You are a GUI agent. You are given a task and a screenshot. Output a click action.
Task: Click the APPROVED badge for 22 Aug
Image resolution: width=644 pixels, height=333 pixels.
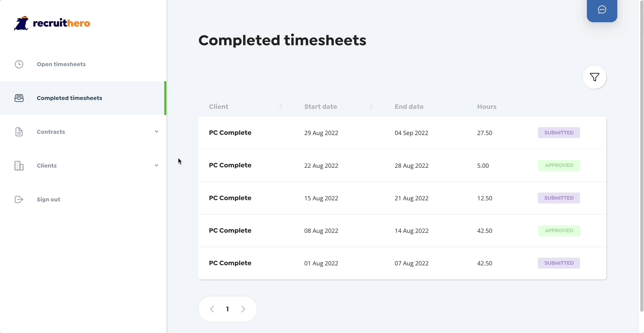tap(559, 165)
